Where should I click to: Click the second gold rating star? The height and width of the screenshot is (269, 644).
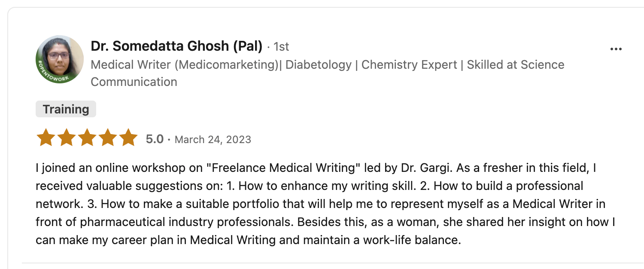coord(66,138)
